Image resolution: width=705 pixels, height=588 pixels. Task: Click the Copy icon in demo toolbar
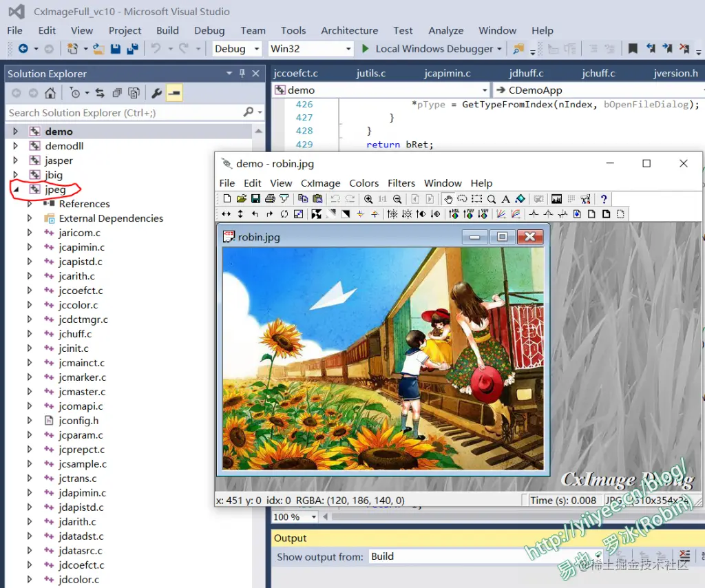pos(303,199)
